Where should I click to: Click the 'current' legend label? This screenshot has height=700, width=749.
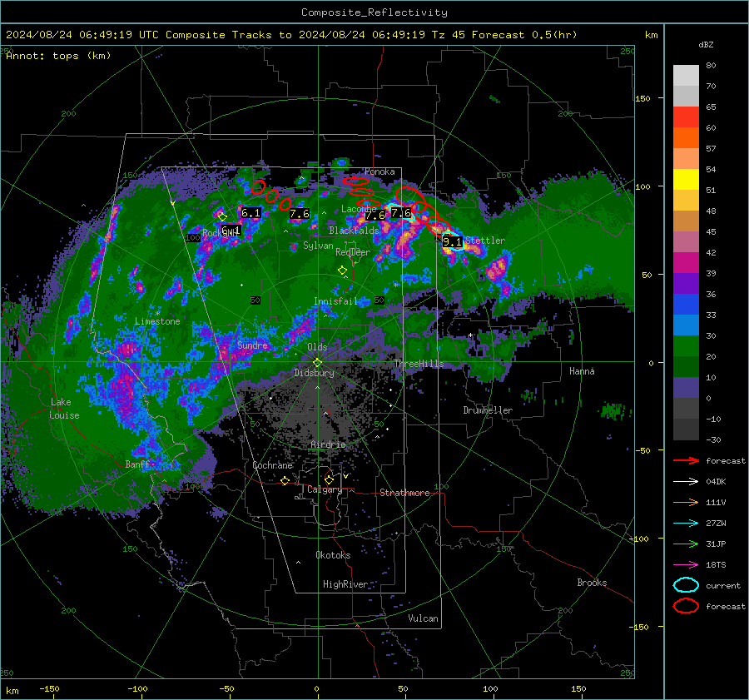[723, 586]
